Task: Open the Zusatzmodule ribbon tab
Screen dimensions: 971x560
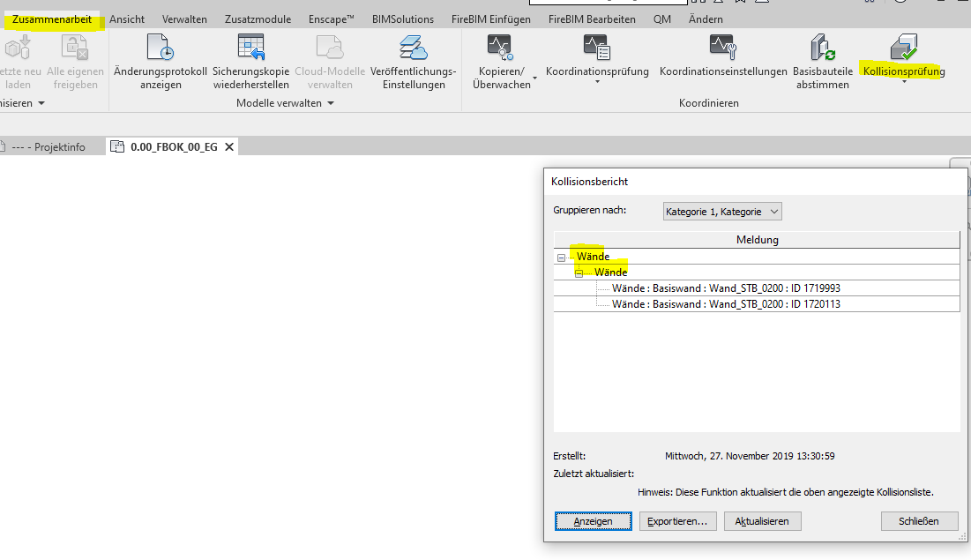Action: point(258,19)
